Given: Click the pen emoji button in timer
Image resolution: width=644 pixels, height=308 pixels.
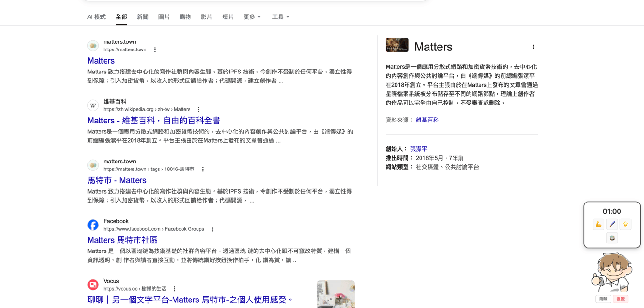Looking at the screenshot, I should pos(612,224).
